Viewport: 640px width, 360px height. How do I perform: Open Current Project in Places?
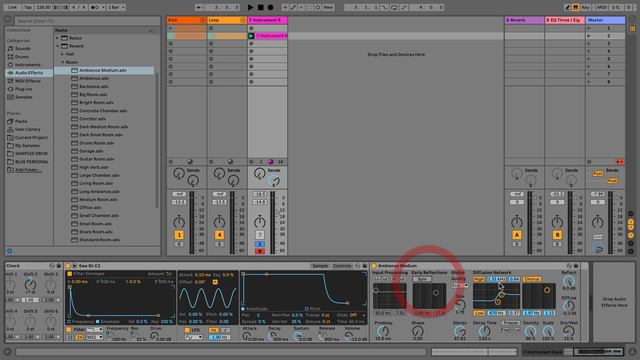(31, 138)
